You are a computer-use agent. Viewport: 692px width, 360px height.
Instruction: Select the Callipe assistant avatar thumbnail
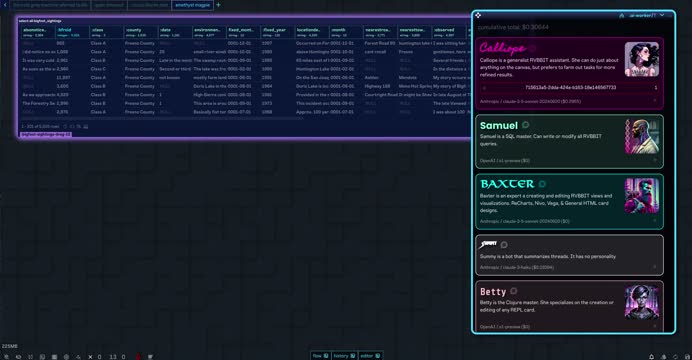click(x=642, y=60)
